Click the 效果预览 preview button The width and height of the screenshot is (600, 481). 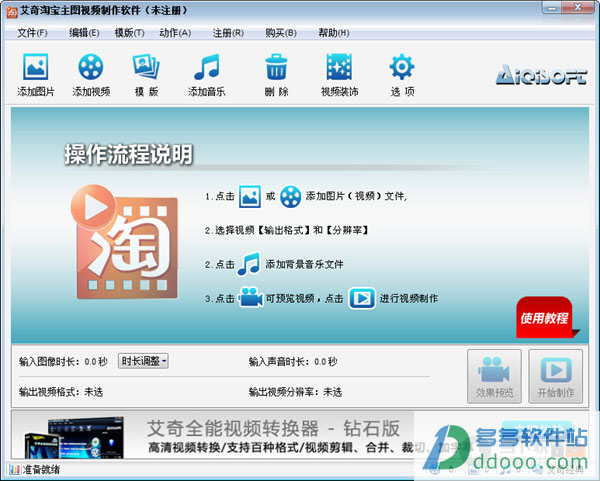(494, 376)
